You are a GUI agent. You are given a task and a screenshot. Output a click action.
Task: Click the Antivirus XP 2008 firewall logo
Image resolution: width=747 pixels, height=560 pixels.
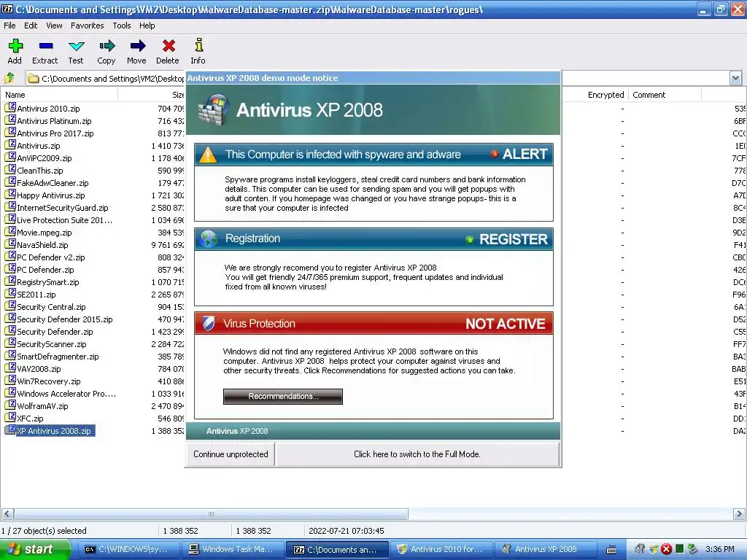click(x=214, y=109)
